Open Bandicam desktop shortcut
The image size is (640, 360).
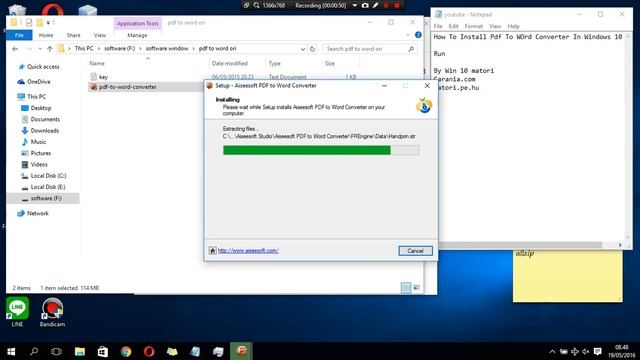click(x=52, y=312)
